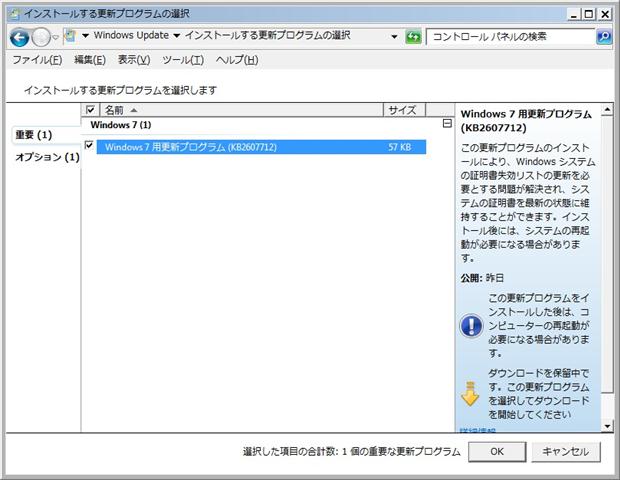The width and height of the screenshot is (620, 480).
Task: Toggle the select-all checkbox in header
Action: (90, 110)
